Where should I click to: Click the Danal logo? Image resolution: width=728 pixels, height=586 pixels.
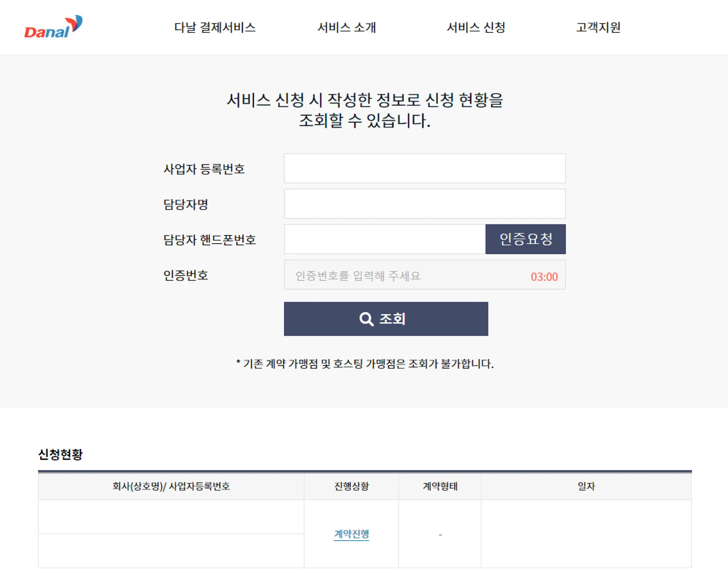[x=53, y=27]
